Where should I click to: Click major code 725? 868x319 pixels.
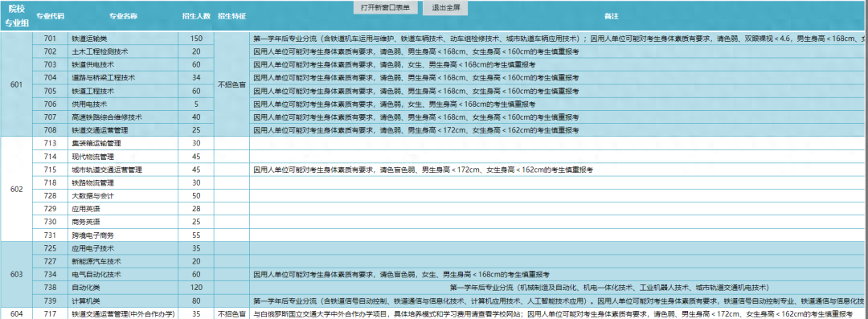point(51,248)
